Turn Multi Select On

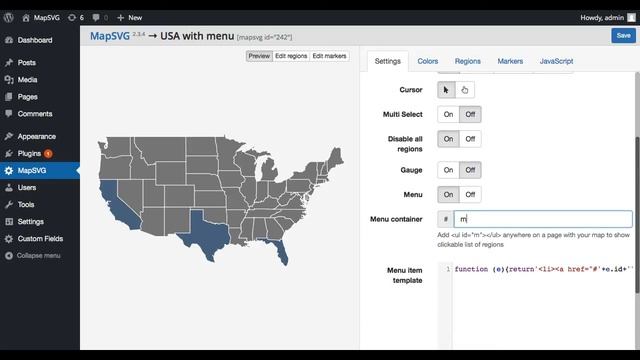point(448,114)
